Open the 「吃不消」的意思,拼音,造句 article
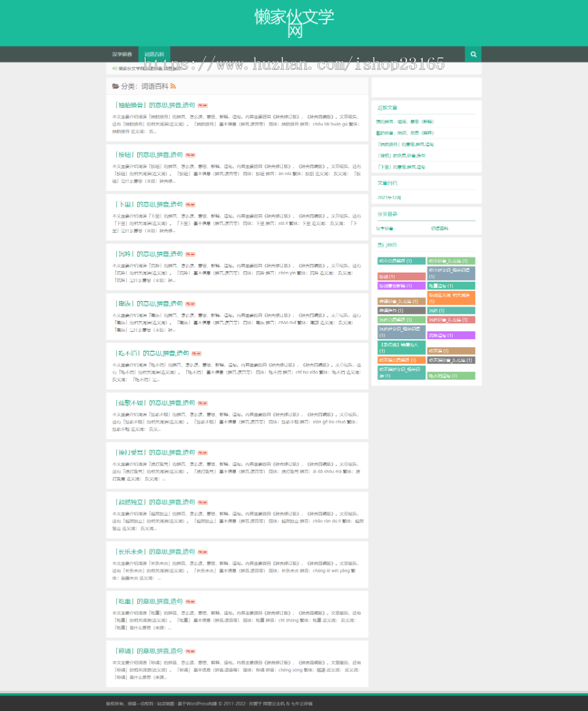 click(151, 354)
